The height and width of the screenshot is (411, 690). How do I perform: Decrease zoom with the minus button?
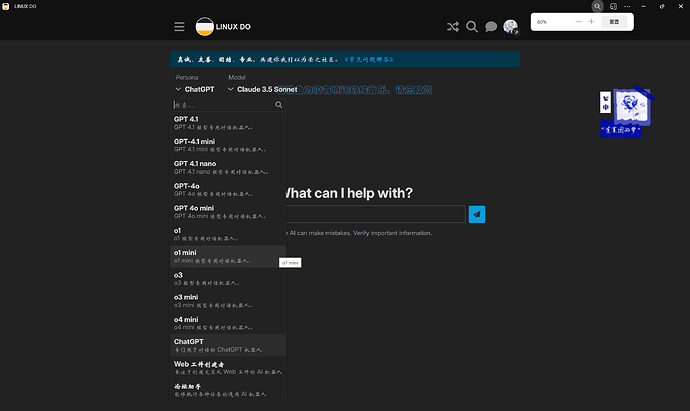point(578,22)
